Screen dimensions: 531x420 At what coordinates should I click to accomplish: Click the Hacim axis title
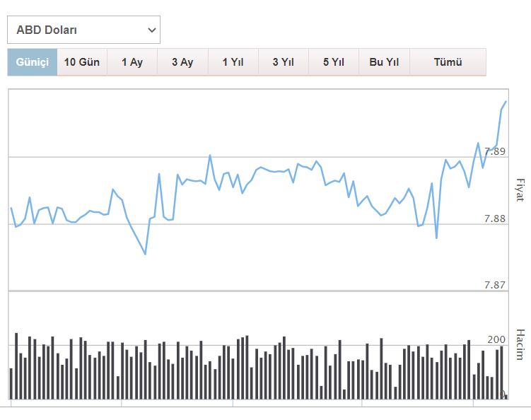[520, 344]
